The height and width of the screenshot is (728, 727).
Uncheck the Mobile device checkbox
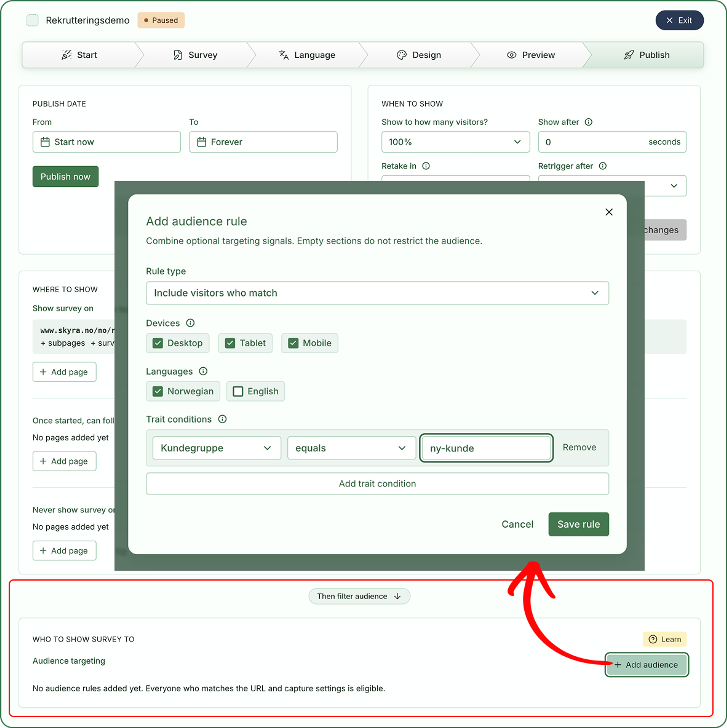click(293, 343)
